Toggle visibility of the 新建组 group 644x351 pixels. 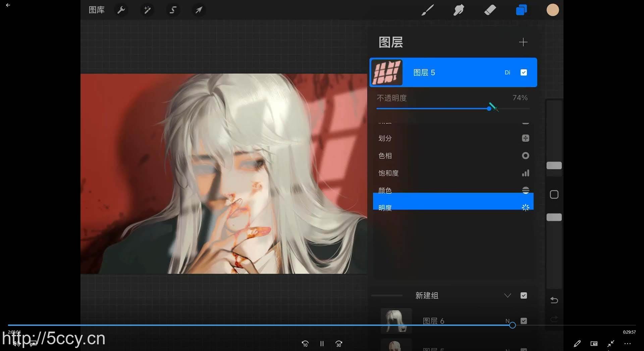(x=524, y=295)
